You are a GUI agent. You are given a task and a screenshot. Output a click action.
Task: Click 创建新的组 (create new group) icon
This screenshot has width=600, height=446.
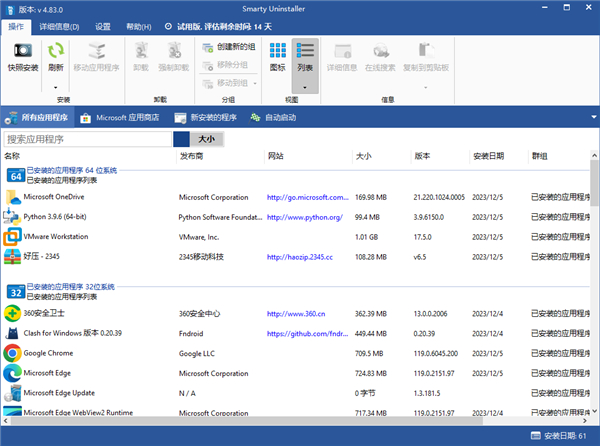(x=194, y=47)
